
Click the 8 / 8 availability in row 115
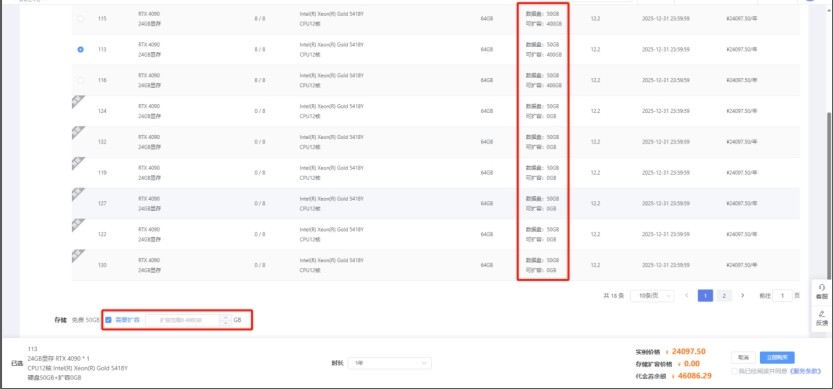click(259, 19)
